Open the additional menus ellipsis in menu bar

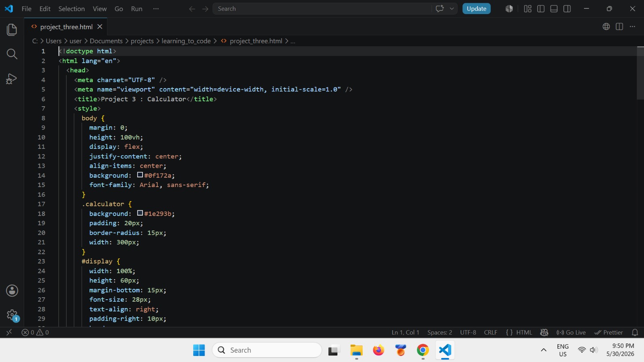pyautogui.click(x=156, y=9)
